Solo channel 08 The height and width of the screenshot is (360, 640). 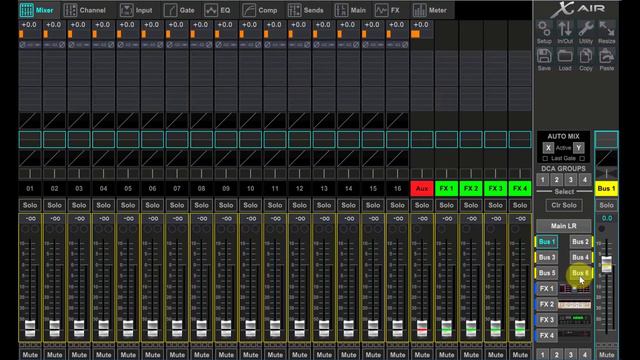click(x=201, y=205)
